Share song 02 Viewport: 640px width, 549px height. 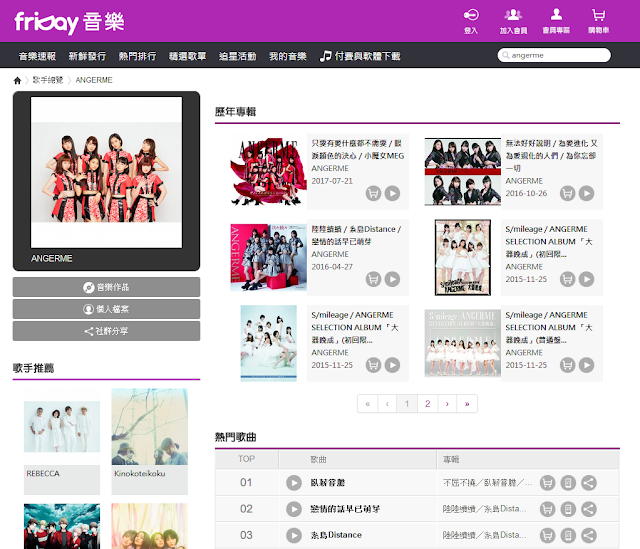589,509
